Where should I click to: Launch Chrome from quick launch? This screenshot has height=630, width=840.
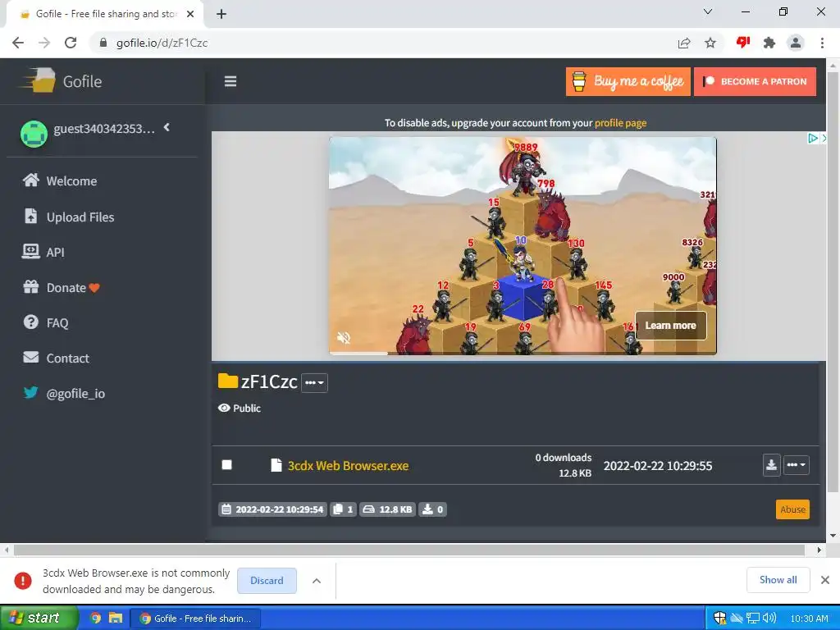pos(95,618)
